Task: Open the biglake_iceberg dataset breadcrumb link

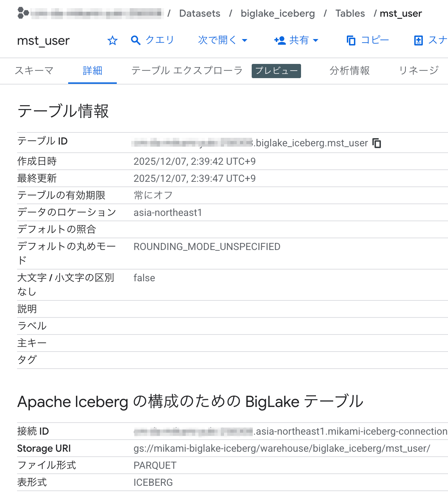Action: pos(278,13)
